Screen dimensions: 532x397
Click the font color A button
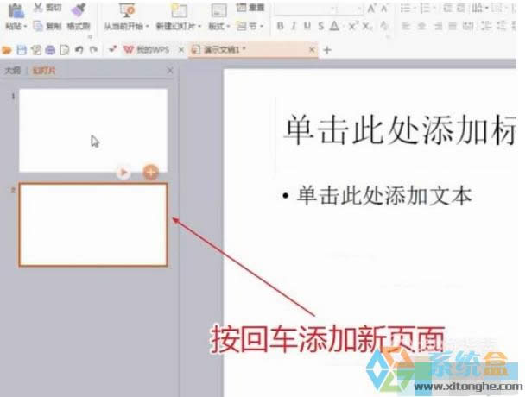point(334,27)
